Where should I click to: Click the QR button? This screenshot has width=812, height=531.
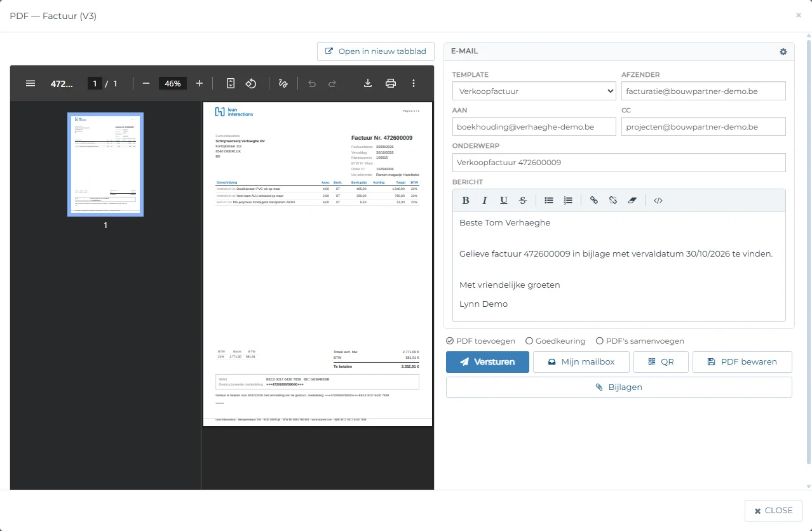click(x=661, y=362)
